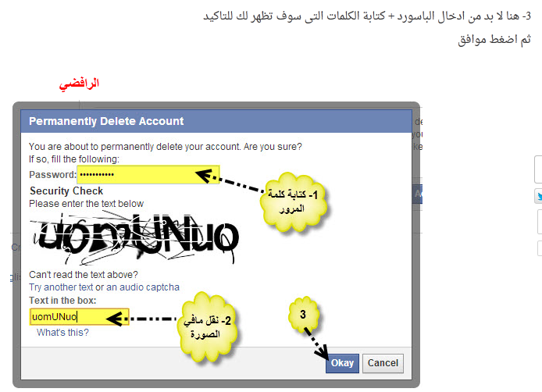Viewport: 542px width, 392px height.
Task: Focus the Password input field
Action: [x=148, y=175]
